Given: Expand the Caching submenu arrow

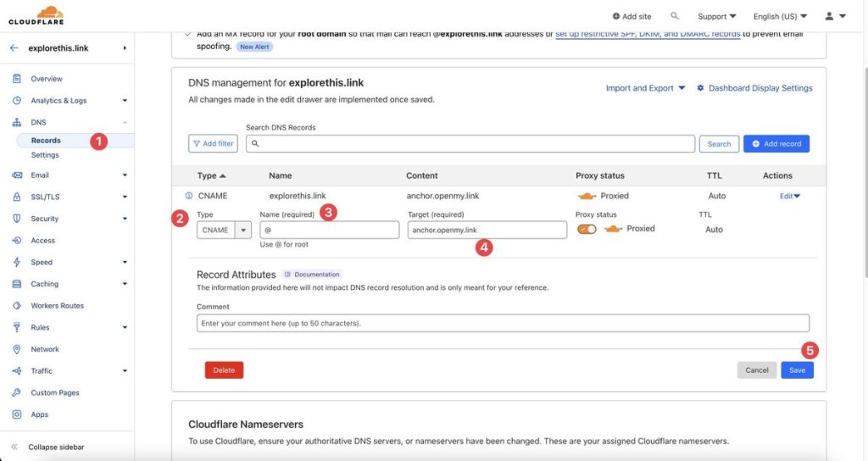Looking at the screenshot, I should (x=125, y=284).
